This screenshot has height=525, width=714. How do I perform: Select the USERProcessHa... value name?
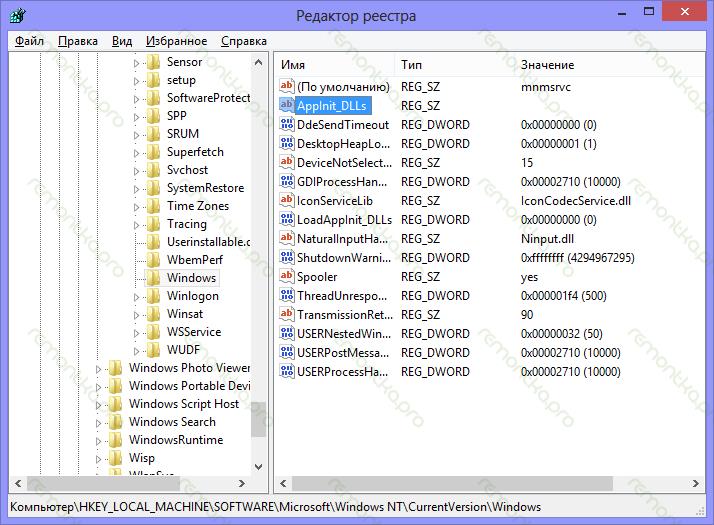tap(342, 372)
